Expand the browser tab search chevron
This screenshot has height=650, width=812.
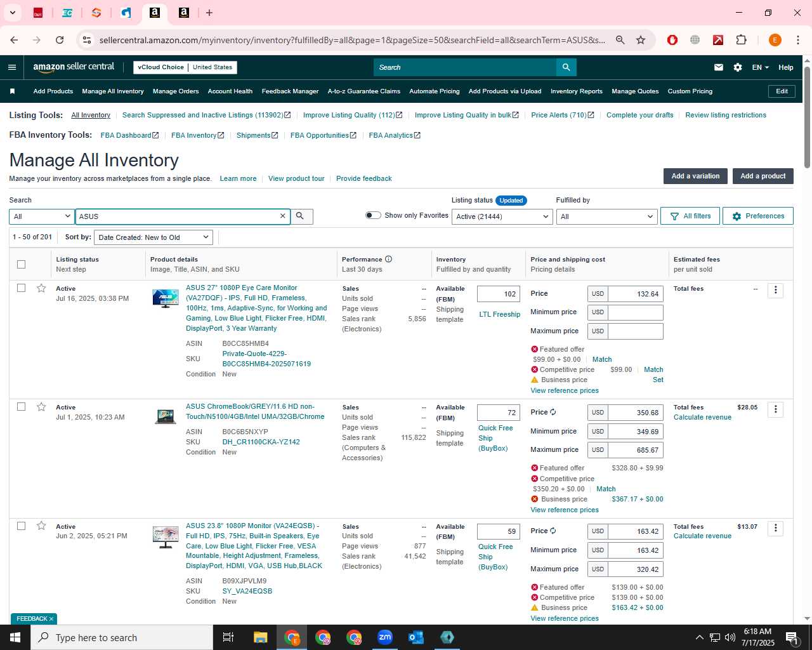(x=12, y=12)
